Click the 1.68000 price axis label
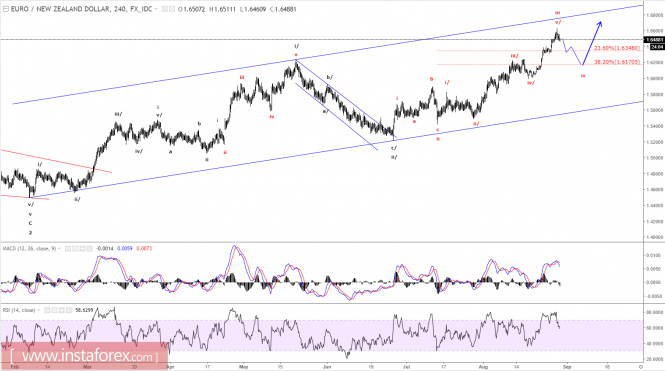 pyautogui.click(x=655, y=15)
